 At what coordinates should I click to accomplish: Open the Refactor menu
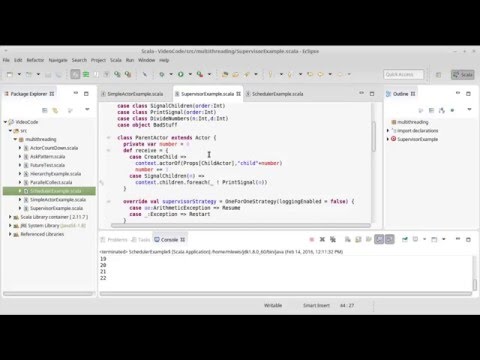pos(35,60)
